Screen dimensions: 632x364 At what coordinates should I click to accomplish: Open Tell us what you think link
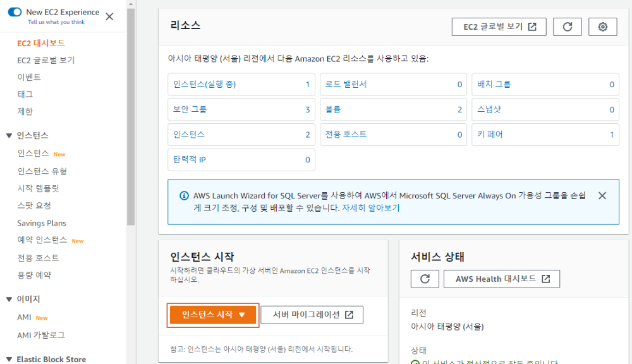point(56,22)
